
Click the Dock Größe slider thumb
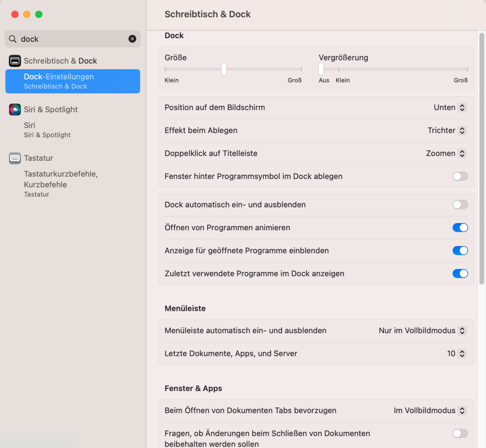click(x=224, y=69)
